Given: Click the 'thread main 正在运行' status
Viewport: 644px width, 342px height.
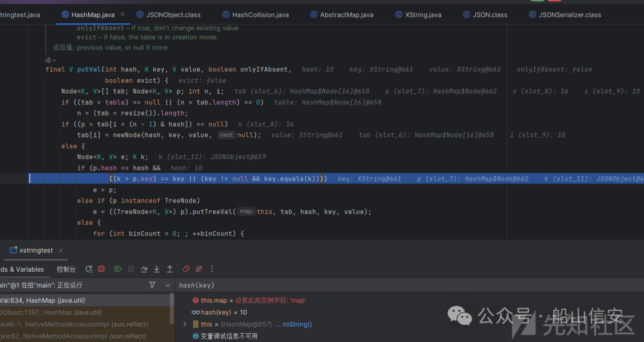Looking at the screenshot, I should [x=41, y=285].
